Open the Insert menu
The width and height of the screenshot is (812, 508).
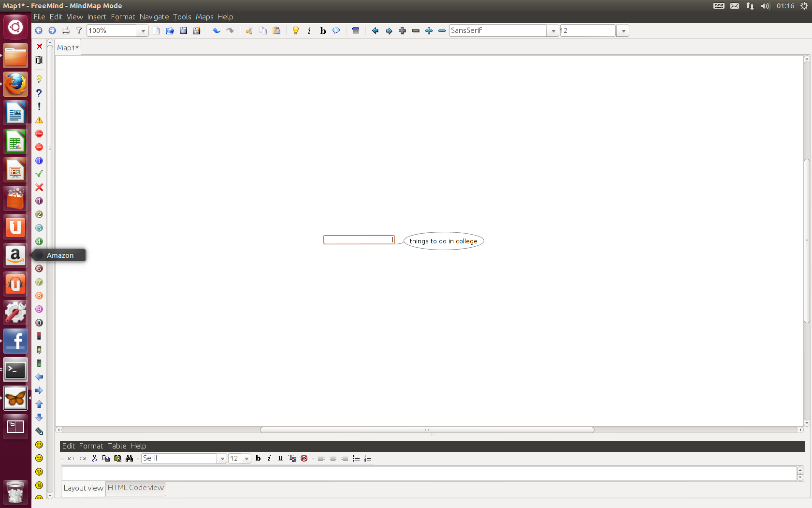97,17
